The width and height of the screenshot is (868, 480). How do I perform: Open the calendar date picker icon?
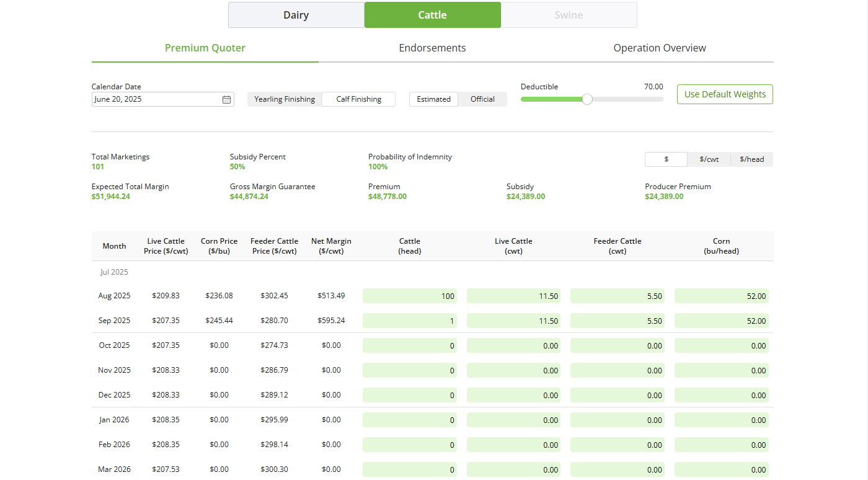(x=226, y=99)
